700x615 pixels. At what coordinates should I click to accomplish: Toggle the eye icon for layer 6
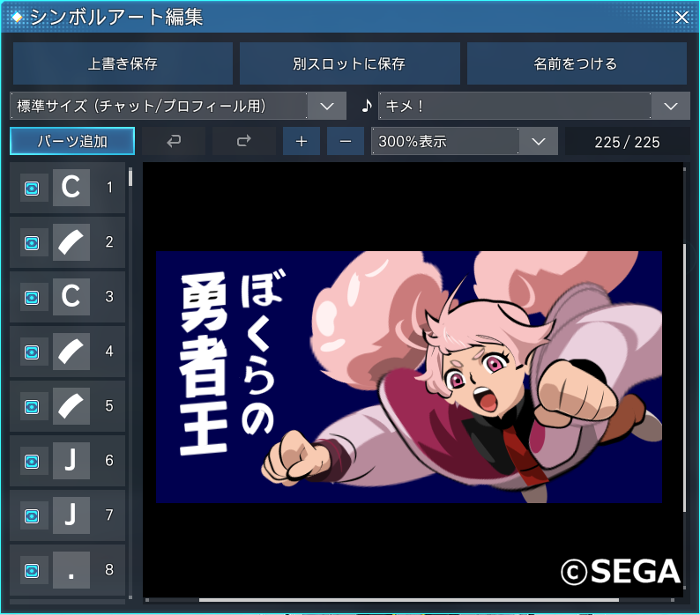[32, 462]
